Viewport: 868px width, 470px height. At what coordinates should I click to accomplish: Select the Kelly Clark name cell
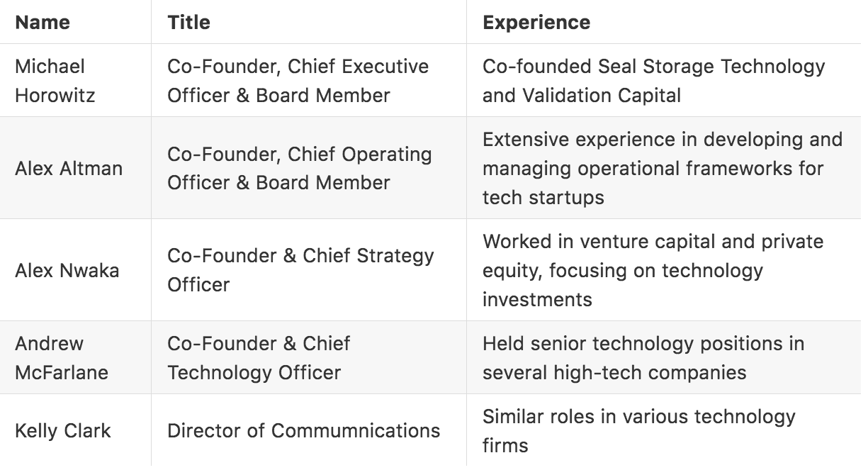click(63, 431)
